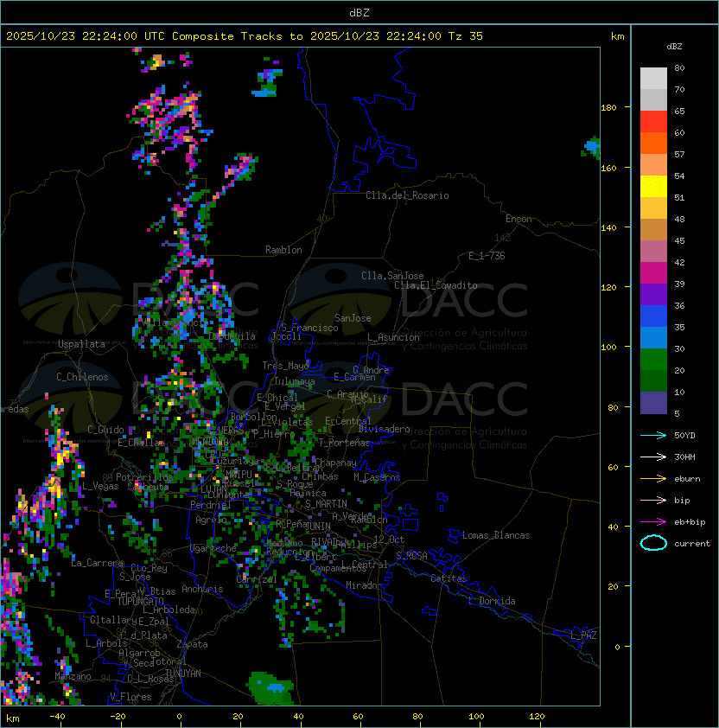Click the cyan 'current' ellipse legend icon
The image size is (719, 728).
(x=653, y=543)
